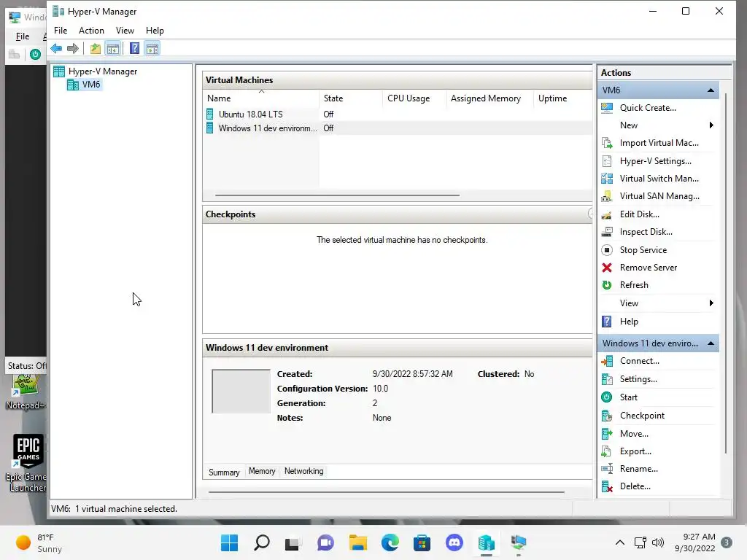Open File Explorer from the taskbar
This screenshot has height=560, width=747.
point(357,542)
